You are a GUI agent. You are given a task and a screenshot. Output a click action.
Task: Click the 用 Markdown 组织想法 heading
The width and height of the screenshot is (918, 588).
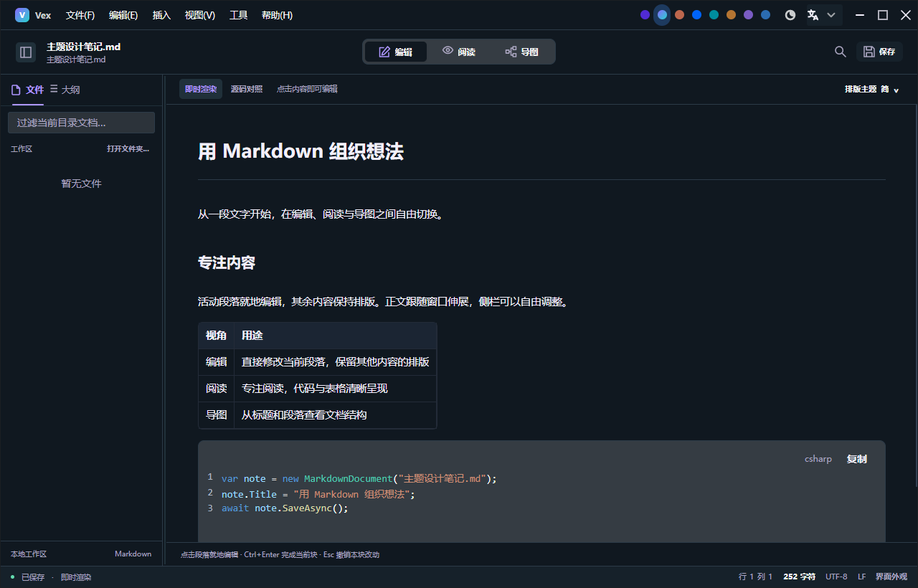[301, 151]
